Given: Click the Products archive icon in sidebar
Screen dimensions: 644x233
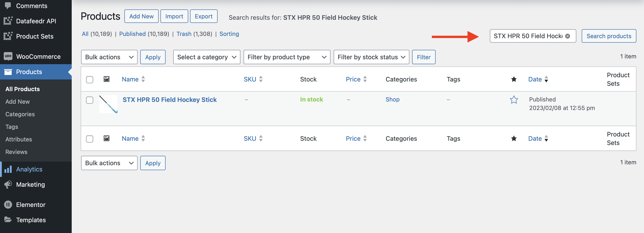Looking at the screenshot, I should pos(8,72).
